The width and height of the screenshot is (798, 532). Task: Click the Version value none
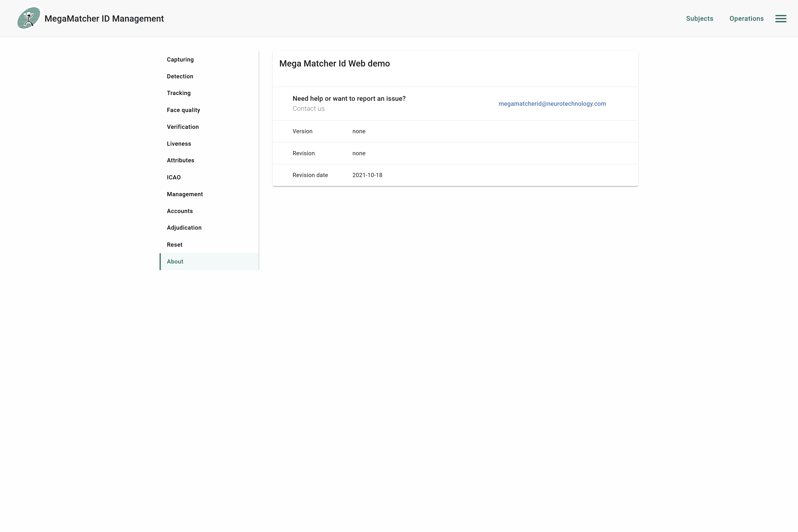pos(359,131)
